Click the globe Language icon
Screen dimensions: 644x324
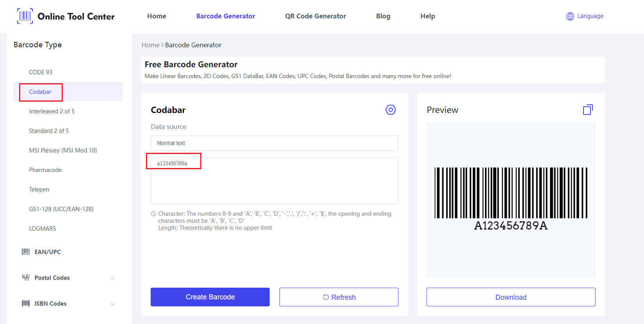[570, 16]
